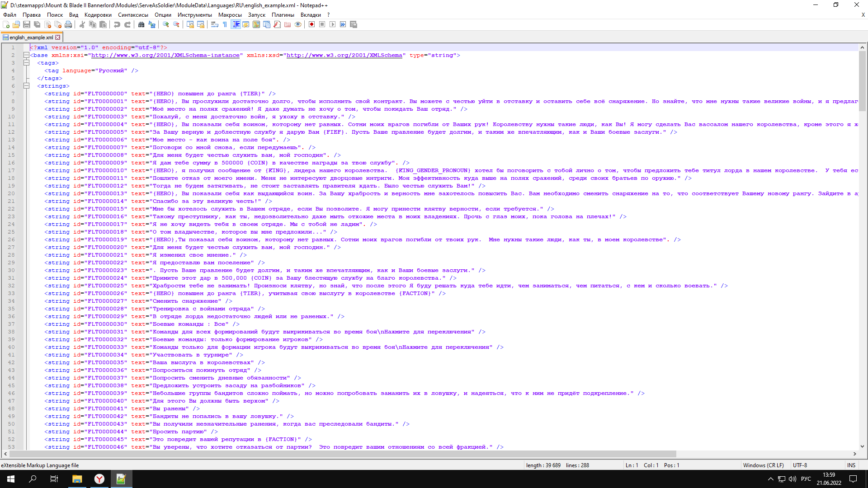Show the Function List panel

click(x=277, y=24)
